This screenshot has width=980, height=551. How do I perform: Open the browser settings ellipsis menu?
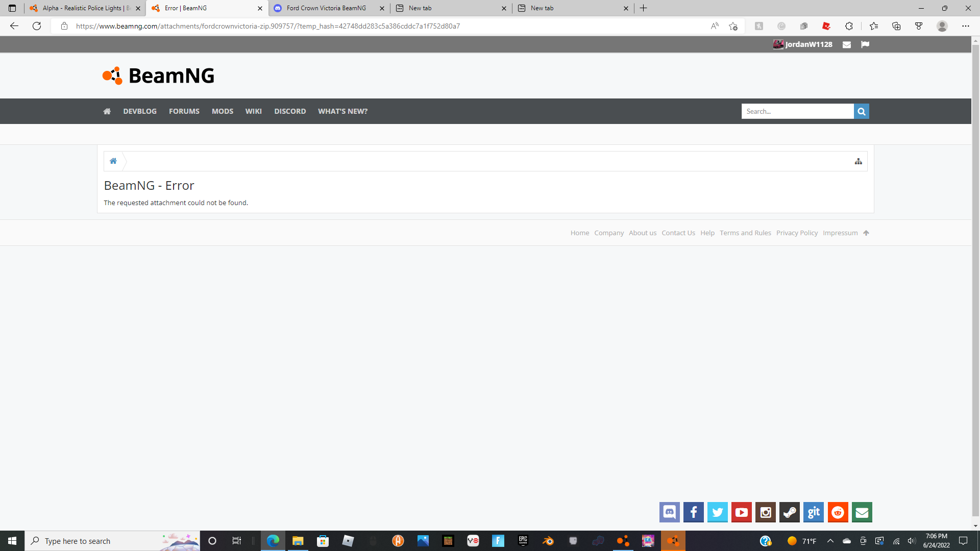click(x=965, y=26)
